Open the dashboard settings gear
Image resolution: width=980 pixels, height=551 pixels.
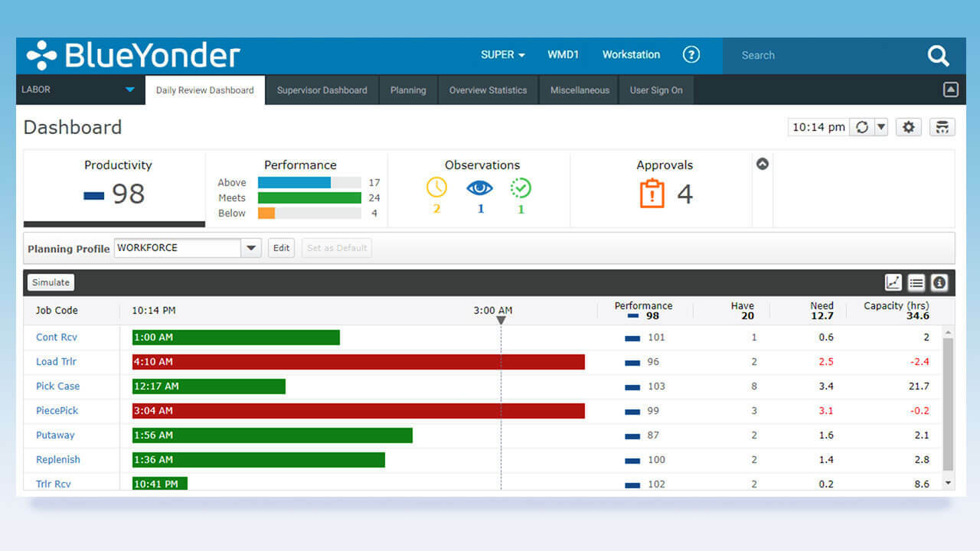(x=908, y=127)
